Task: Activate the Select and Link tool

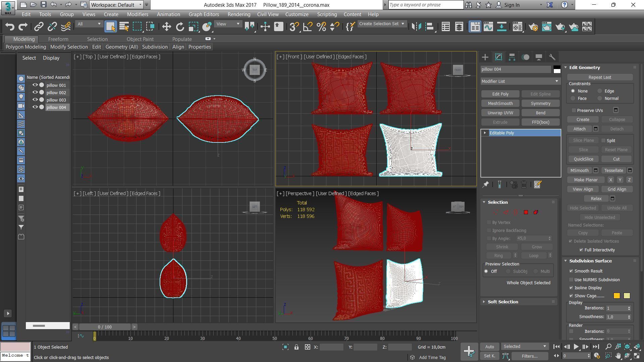Action: (x=39, y=27)
